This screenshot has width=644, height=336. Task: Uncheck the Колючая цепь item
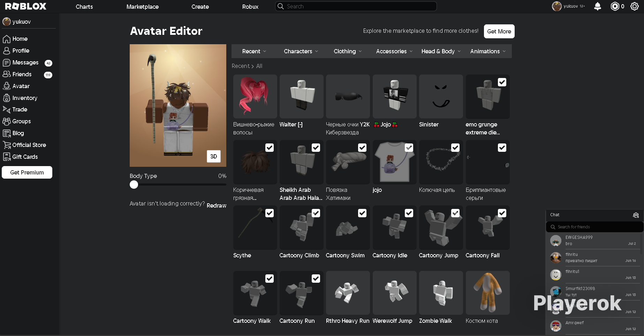(455, 148)
